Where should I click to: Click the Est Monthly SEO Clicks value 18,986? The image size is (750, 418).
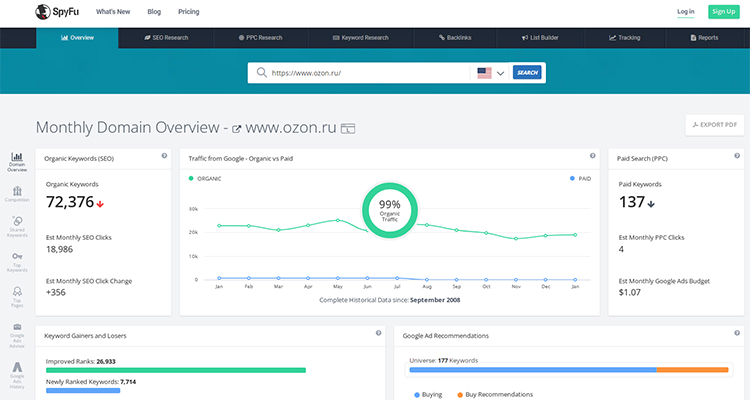tap(59, 249)
